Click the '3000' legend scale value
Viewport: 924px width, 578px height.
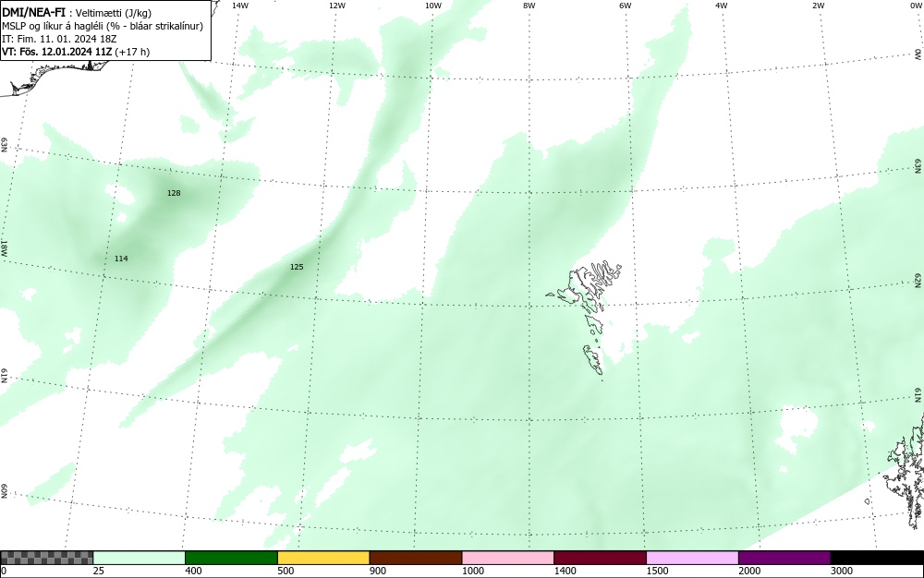tap(842, 571)
